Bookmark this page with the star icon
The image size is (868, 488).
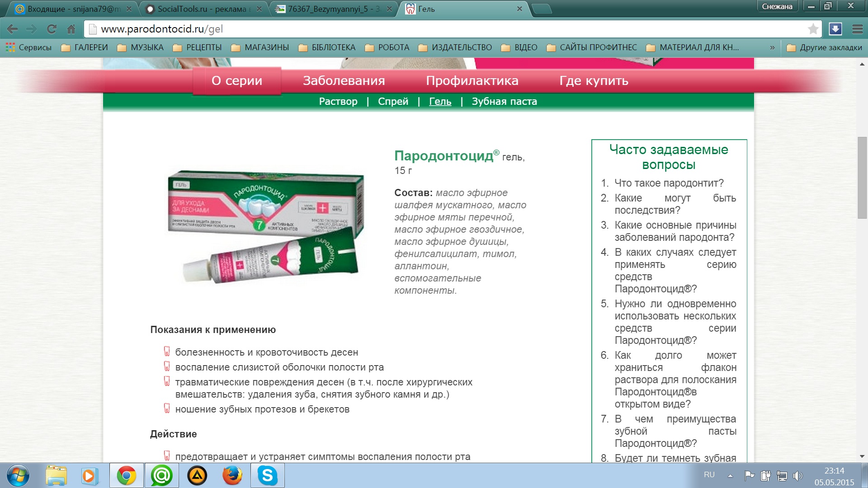point(813,29)
